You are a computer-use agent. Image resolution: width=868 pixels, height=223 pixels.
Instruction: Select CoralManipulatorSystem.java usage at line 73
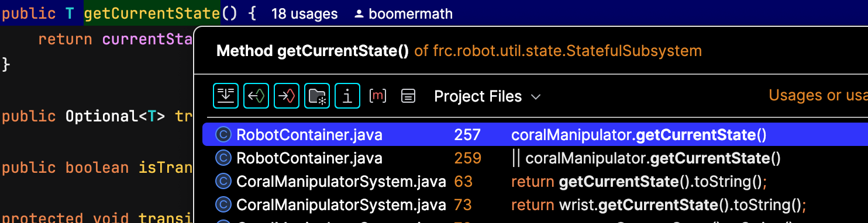point(535,205)
